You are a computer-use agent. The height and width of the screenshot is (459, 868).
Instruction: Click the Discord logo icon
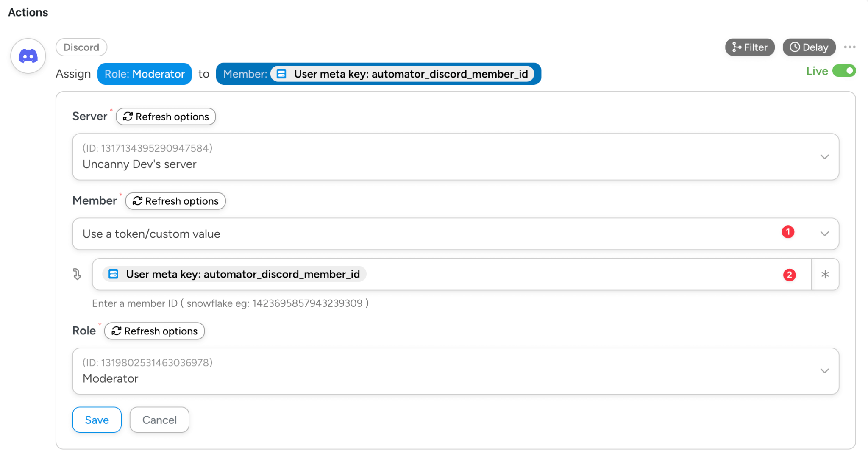[x=28, y=56]
